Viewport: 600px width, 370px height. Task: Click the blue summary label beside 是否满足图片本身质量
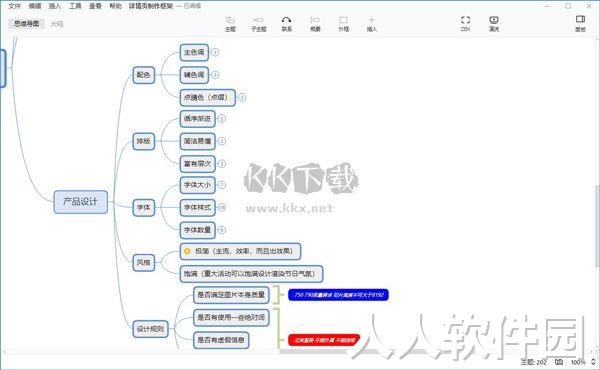click(x=338, y=295)
